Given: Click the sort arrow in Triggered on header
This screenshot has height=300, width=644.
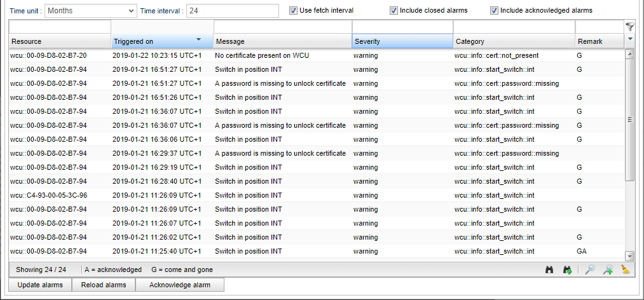Looking at the screenshot, I should point(198,40).
